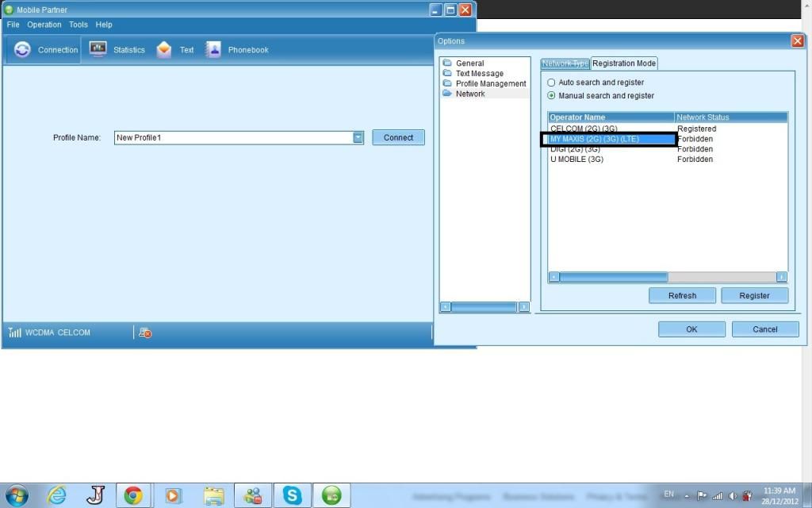Select Text Message in options tree

(x=479, y=73)
